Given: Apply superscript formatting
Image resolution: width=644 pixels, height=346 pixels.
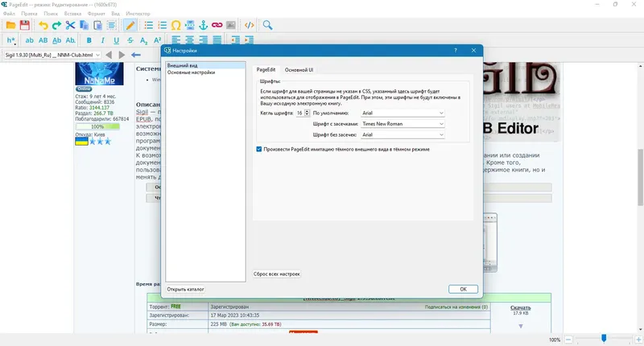Looking at the screenshot, I should pyautogui.click(x=157, y=40).
